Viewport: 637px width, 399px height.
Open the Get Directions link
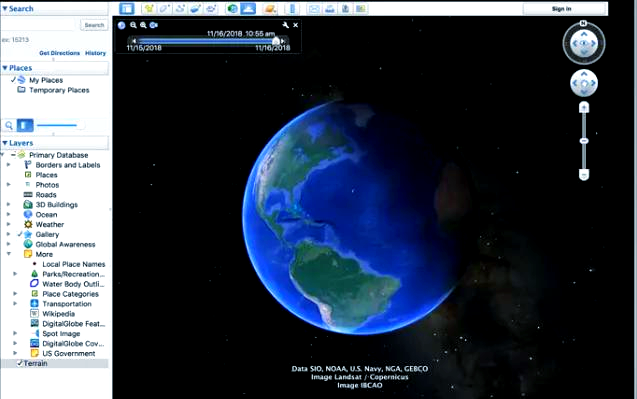tap(59, 53)
